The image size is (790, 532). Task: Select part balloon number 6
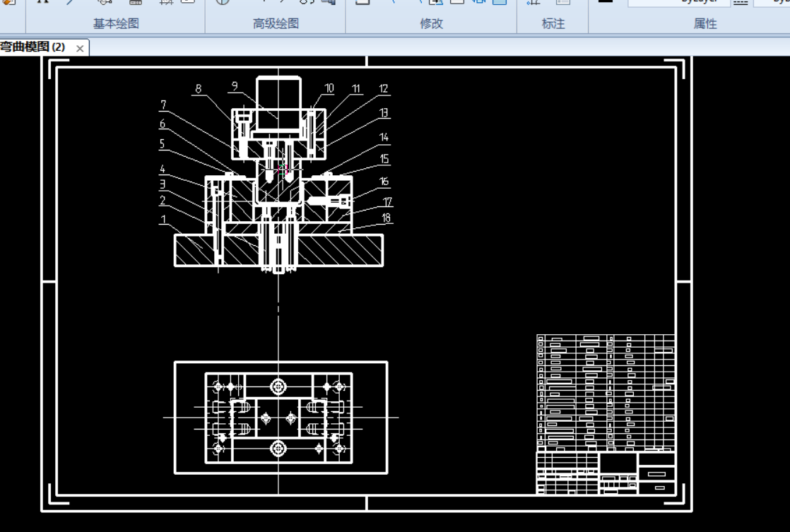163,124
